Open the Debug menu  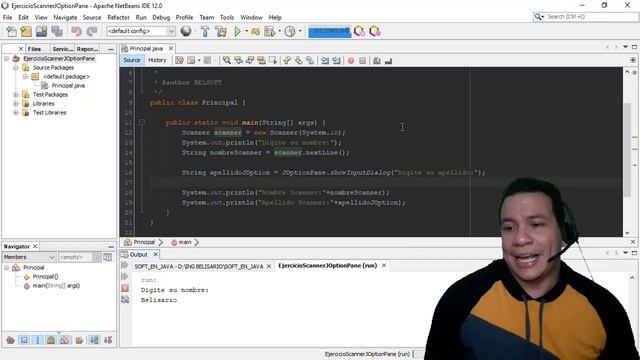[161, 18]
